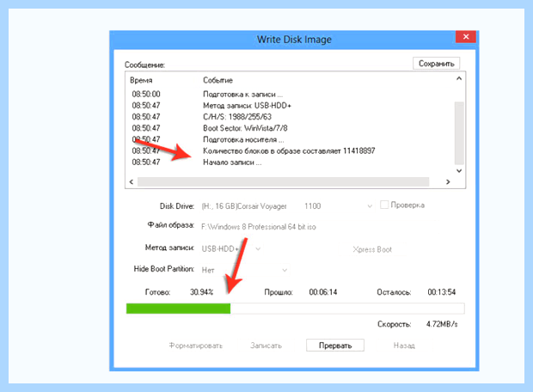Select the log row 'Boot Sector: WinVista/7/8'
Image resolution: width=533 pixels, height=392 pixels.
(245, 128)
